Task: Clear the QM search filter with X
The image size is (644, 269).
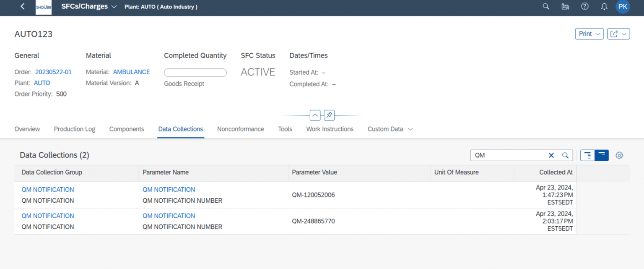Action: coord(551,155)
